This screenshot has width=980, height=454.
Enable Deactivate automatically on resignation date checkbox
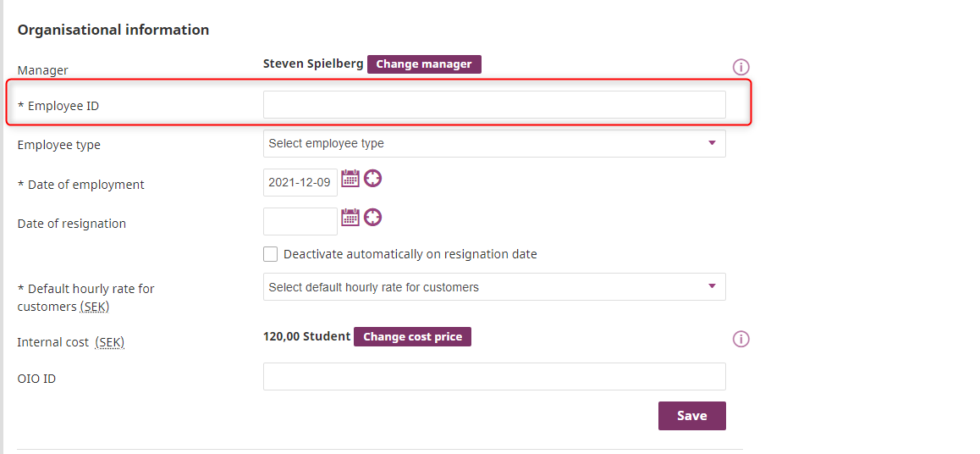(x=271, y=254)
